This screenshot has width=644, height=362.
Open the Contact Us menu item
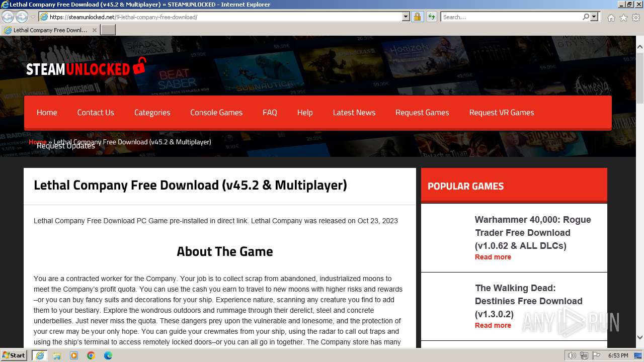click(96, 113)
